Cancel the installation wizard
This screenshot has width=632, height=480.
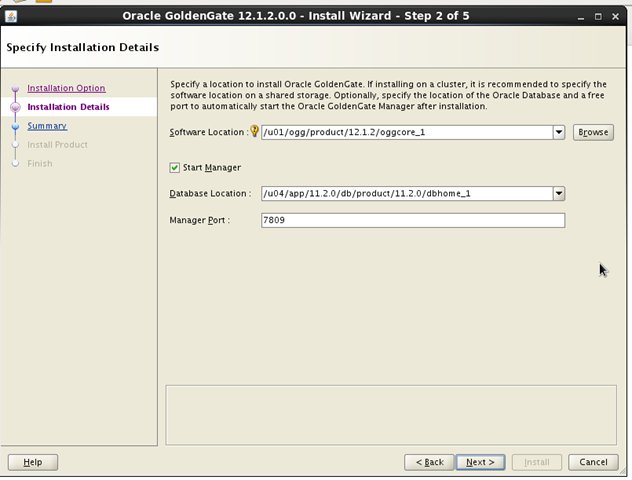pyautogui.click(x=593, y=462)
